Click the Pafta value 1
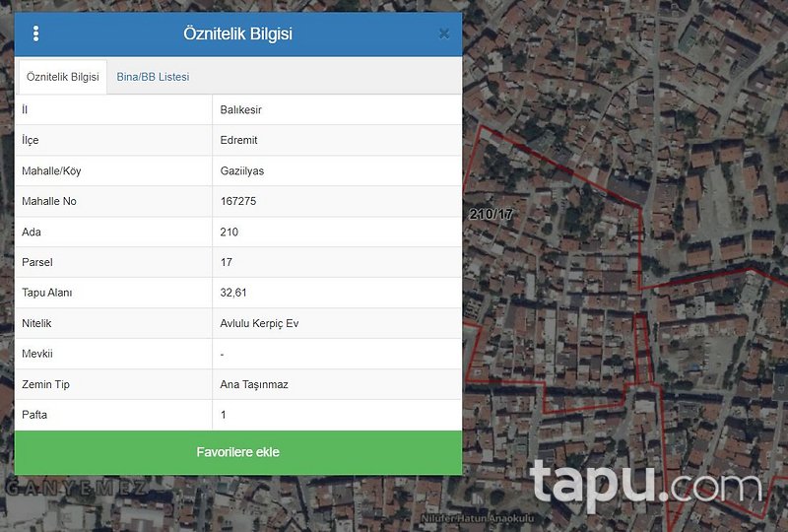Screen dimensions: 788x532 [224, 415]
